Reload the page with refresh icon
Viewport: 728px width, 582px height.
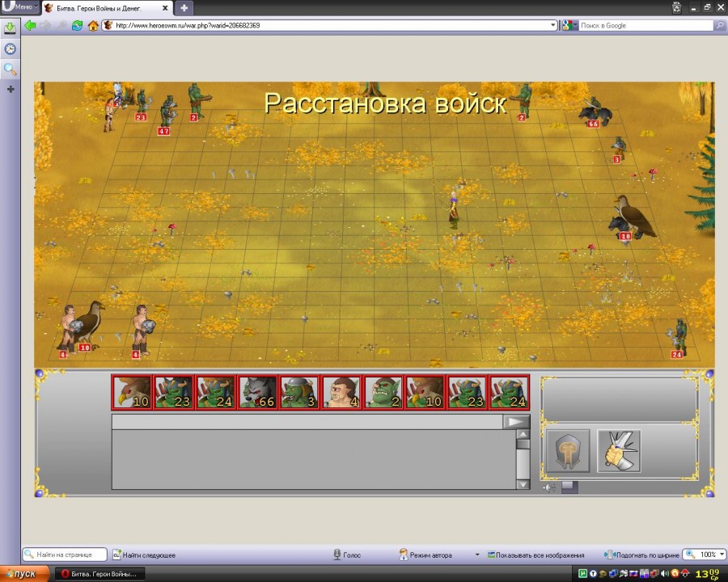coord(77,26)
